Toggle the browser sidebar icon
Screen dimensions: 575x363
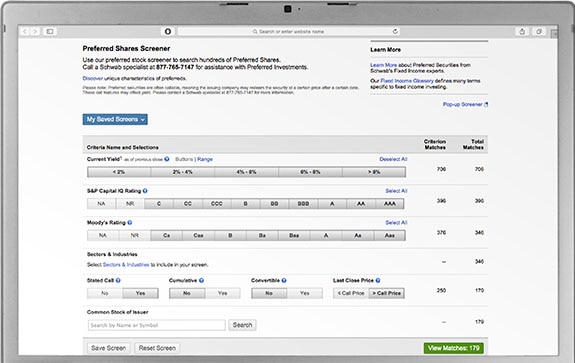pos(50,32)
